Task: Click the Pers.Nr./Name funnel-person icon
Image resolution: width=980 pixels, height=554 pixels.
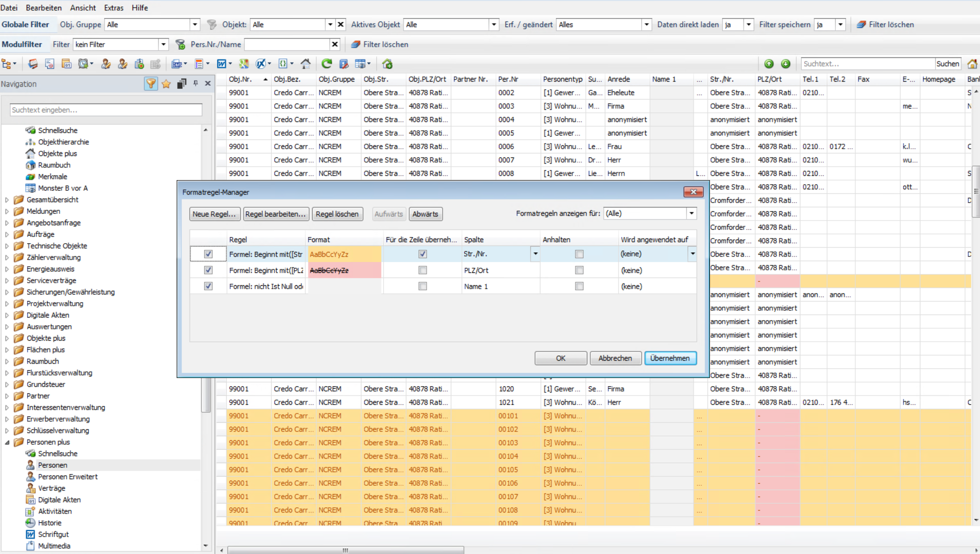Action: click(180, 44)
